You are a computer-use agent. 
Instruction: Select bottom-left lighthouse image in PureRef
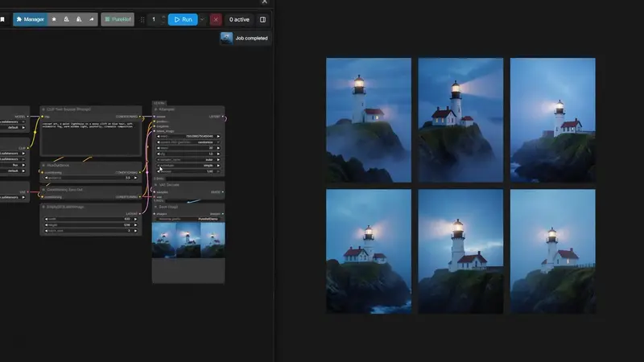coord(369,251)
